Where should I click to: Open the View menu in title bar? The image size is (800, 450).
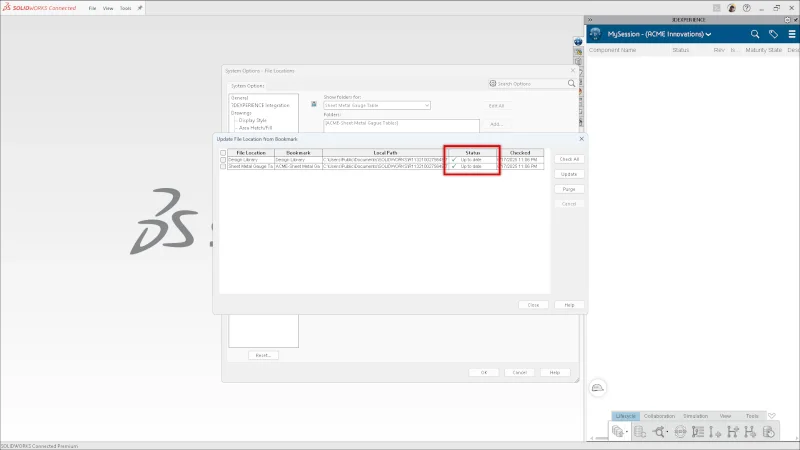tap(108, 8)
